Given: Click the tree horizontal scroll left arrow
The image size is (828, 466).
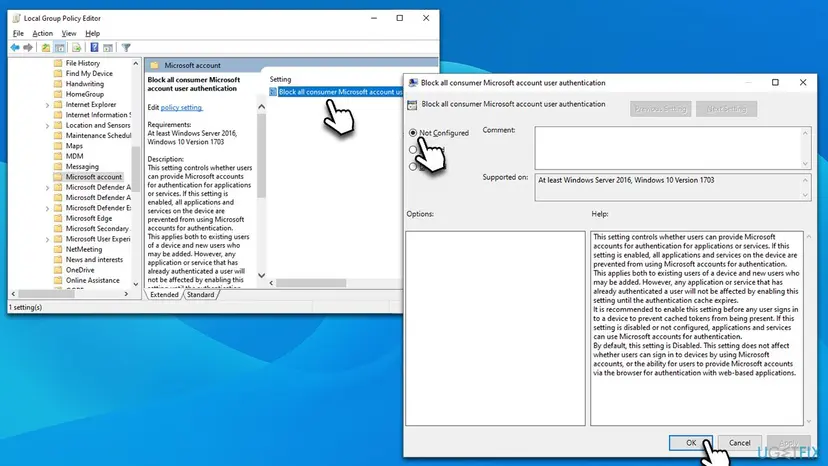Looking at the screenshot, I should click(x=13, y=294).
